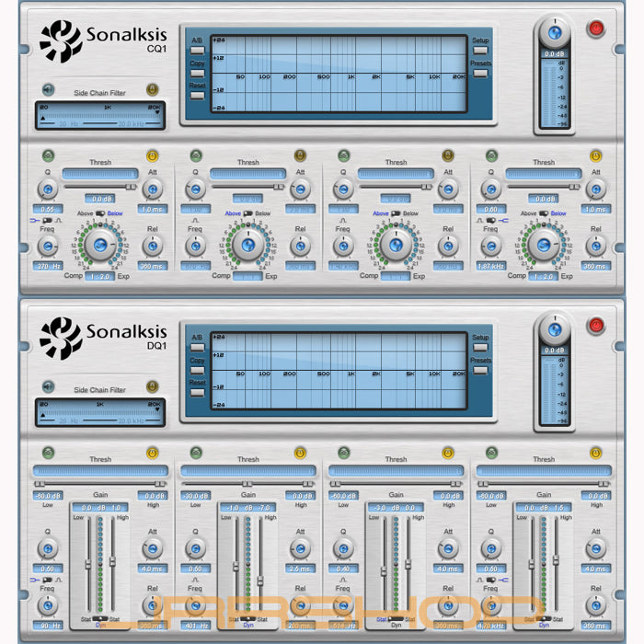644x644 pixels.
Task: Flip filter shape switch in CQ1 1.87 kHz band
Action: (491, 221)
